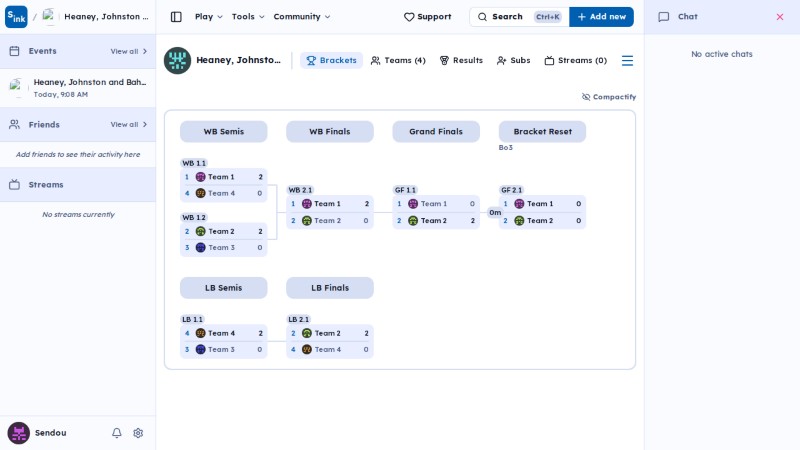Open the sendou.ink home logo

16,17
